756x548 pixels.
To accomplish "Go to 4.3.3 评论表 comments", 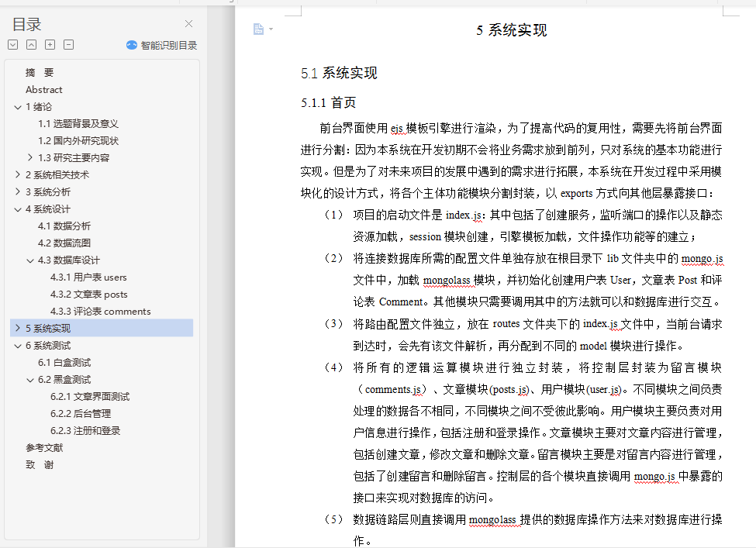I will click(101, 312).
